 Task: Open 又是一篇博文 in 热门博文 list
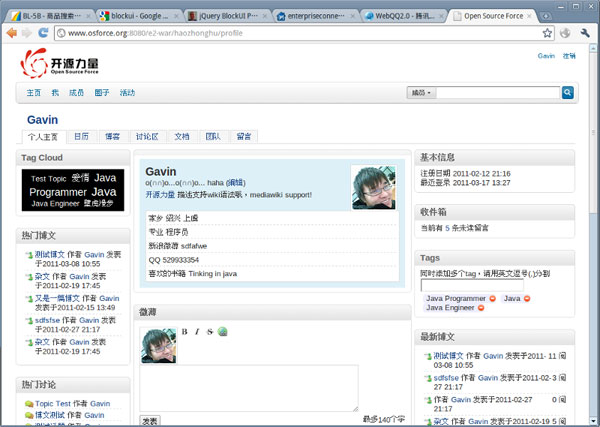tap(57, 298)
